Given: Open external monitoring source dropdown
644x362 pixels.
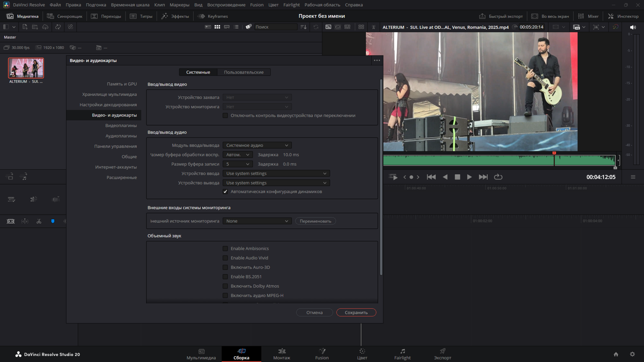Looking at the screenshot, I should coord(257,221).
